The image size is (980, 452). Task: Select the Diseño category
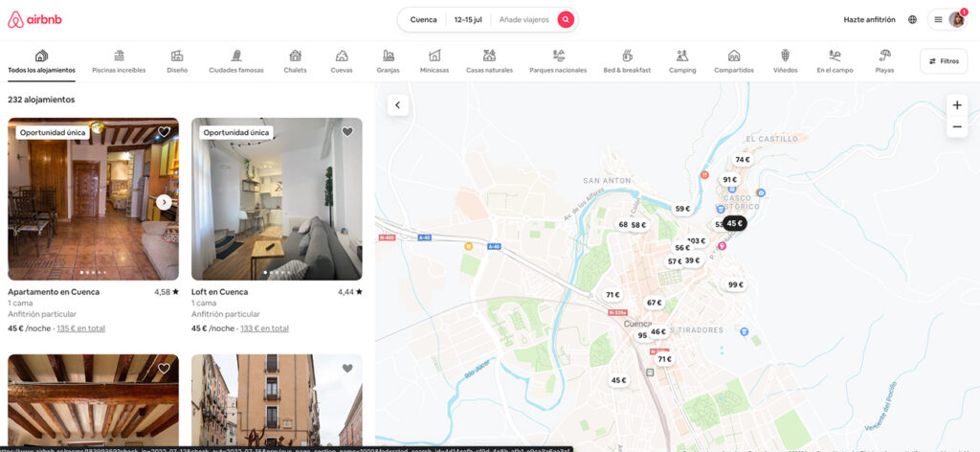pos(177,62)
